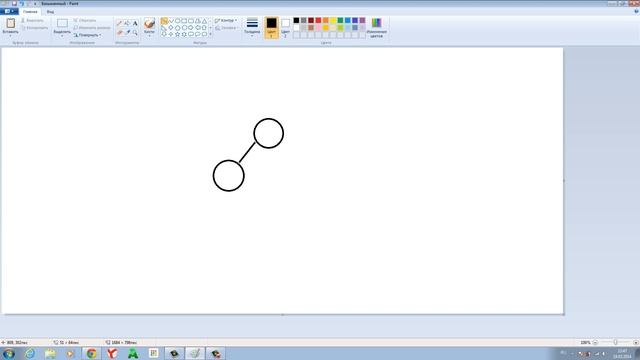Click inside the lower circle on canvas

[x=229, y=176]
